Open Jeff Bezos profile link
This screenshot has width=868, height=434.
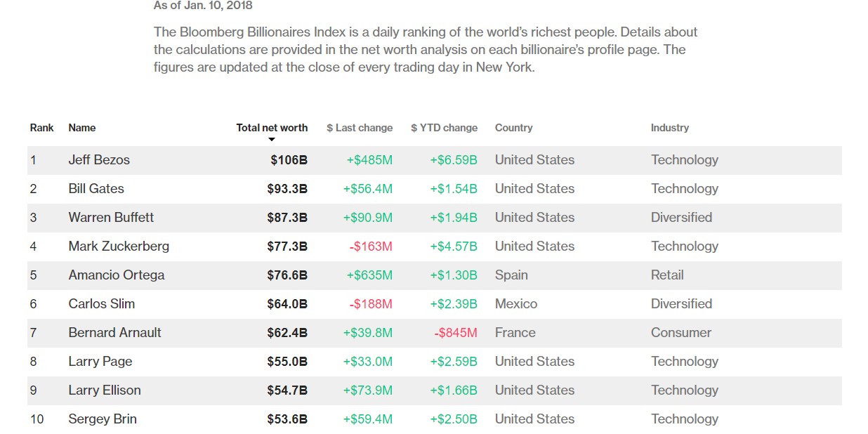click(99, 160)
